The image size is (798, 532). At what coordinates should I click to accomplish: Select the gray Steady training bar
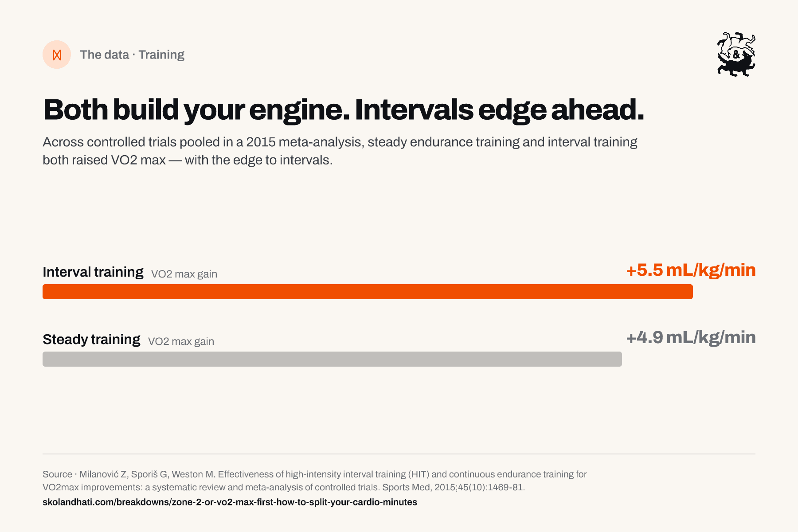[332, 359]
